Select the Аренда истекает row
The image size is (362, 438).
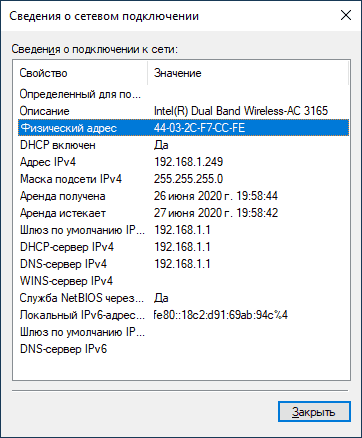(183, 213)
